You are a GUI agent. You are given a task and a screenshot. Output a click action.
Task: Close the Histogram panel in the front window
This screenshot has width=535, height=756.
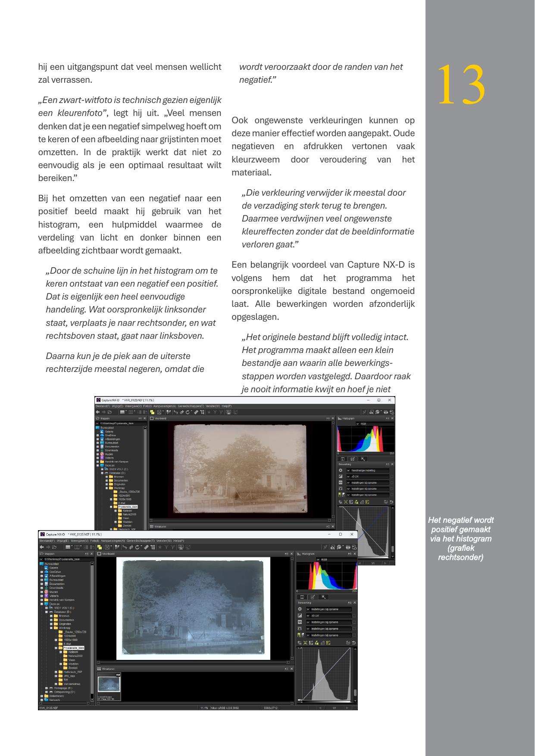pos(355,553)
